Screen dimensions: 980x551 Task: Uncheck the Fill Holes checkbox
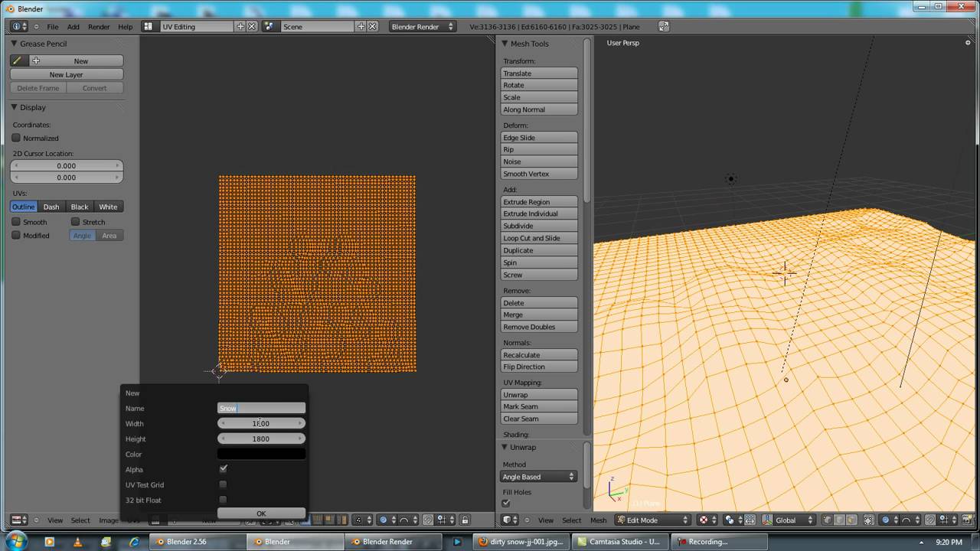click(505, 503)
